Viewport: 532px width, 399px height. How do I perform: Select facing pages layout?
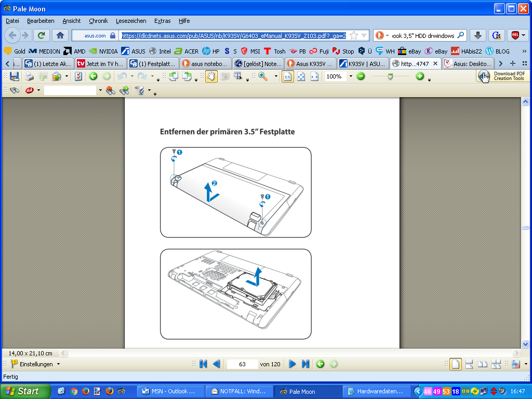(483, 364)
